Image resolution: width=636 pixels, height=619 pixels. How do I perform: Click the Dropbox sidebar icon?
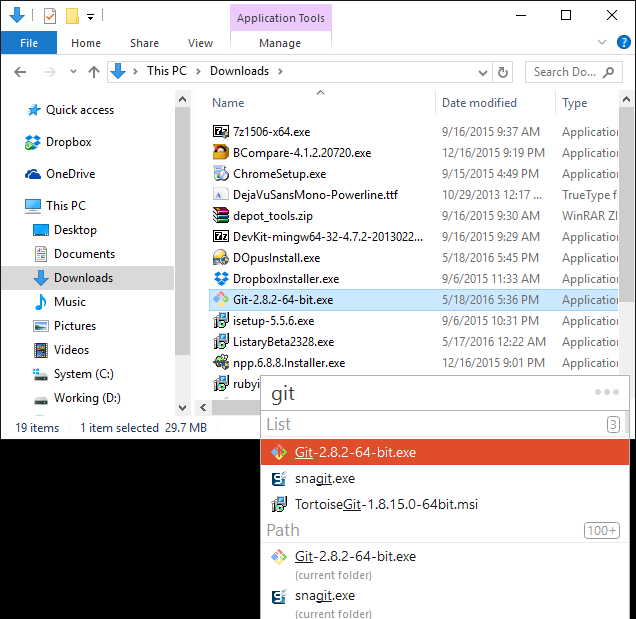point(32,142)
